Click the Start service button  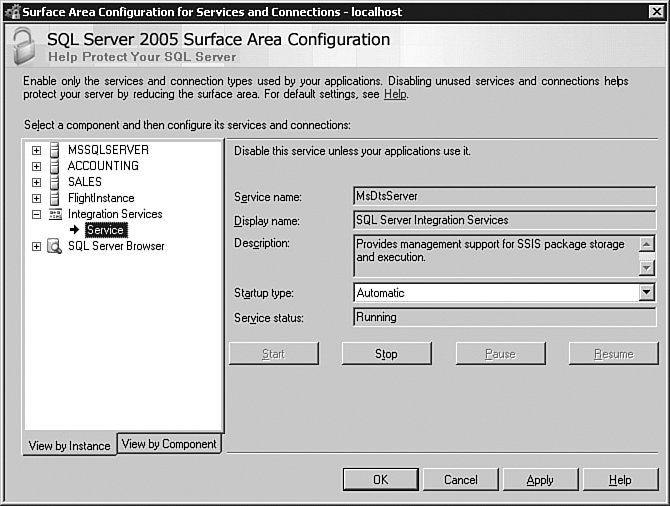[x=273, y=353]
